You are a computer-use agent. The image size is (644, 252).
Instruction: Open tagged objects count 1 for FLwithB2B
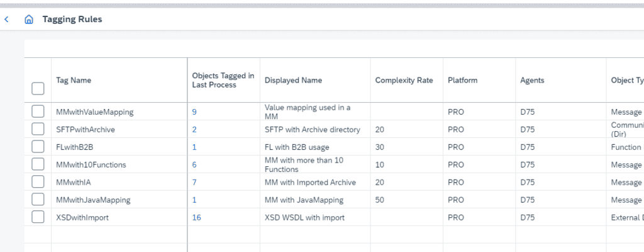click(x=194, y=147)
